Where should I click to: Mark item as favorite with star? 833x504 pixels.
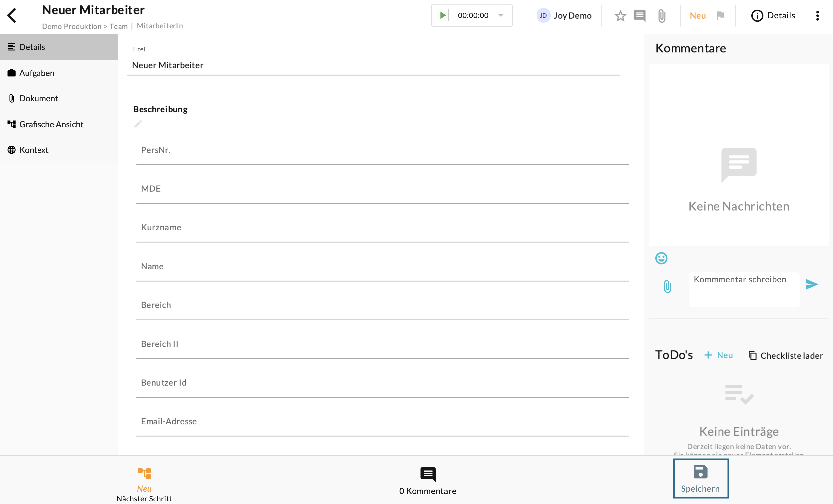click(x=620, y=16)
